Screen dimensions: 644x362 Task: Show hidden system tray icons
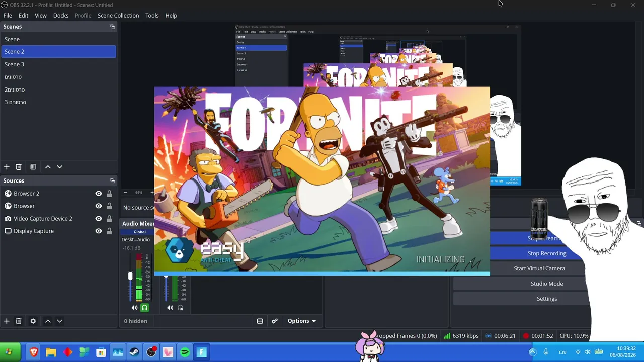pyautogui.click(x=533, y=352)
